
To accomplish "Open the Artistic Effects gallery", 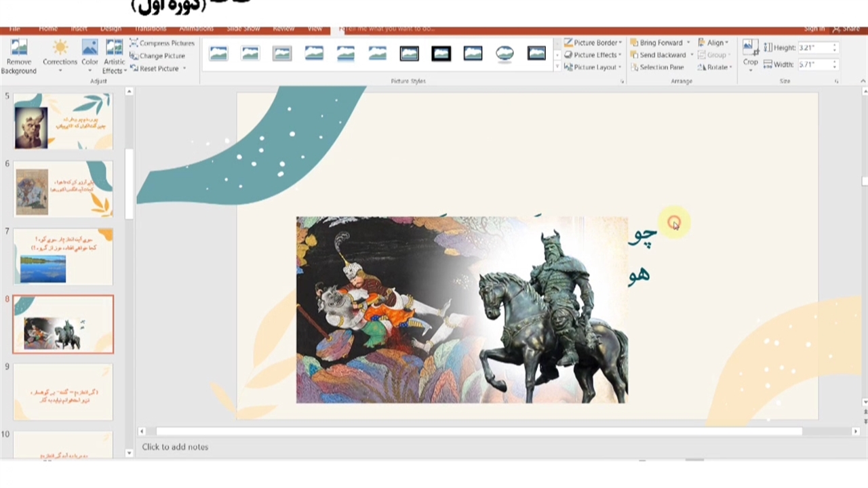I will [114, 56].
